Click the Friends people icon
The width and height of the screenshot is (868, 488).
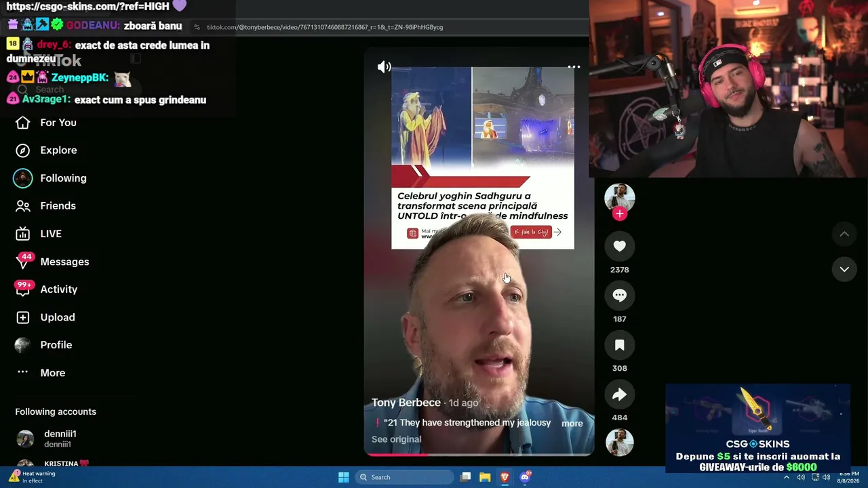coord(22,206)
